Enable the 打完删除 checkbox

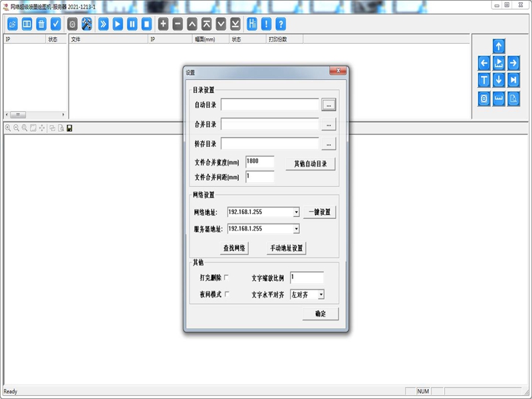225,277
